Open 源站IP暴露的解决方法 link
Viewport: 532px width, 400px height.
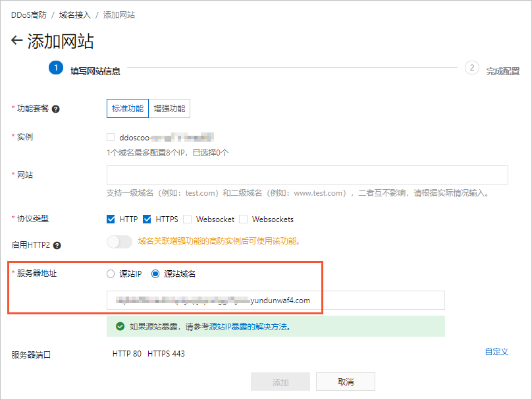250,327
